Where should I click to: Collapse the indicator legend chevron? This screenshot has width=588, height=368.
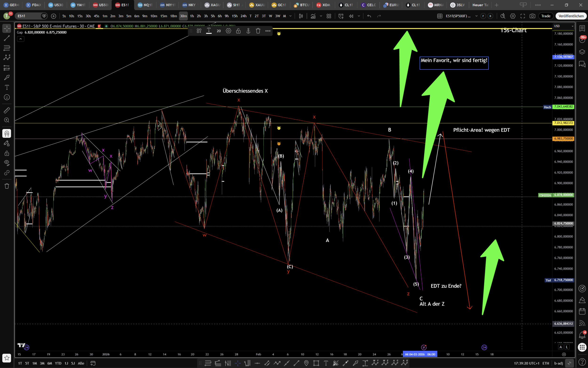[21, 39]
